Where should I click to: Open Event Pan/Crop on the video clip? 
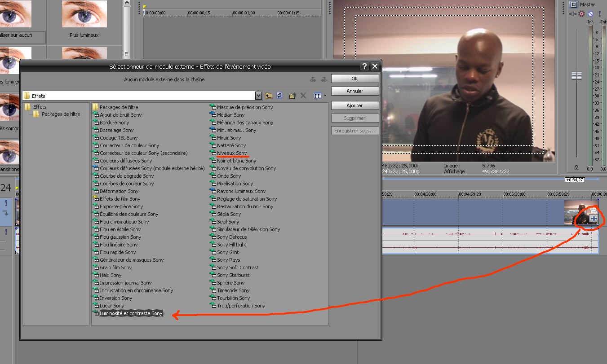pyautogui.click(x=594, y=210)
